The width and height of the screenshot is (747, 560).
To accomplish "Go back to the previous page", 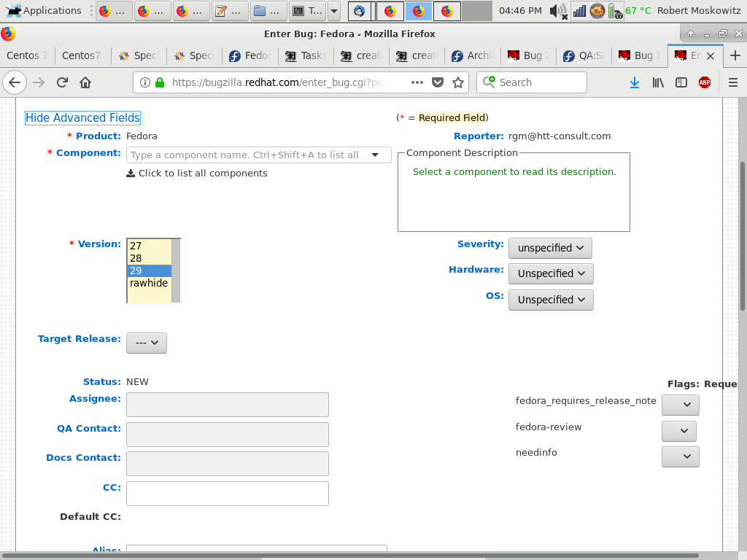I will (15, 82).
